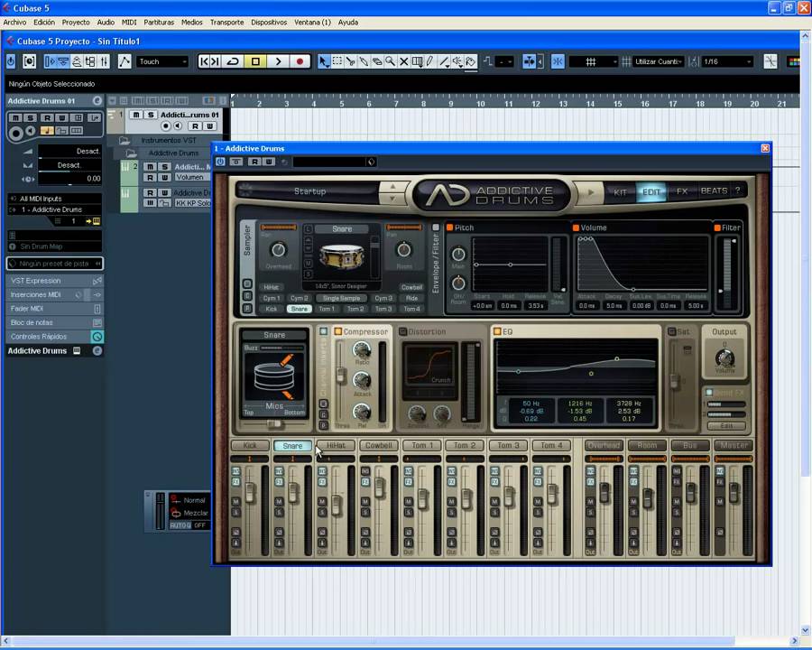Select the Zoom magnifier tool
Image resolution: width=812 pixels, height=650 pixels.
pos(391,61)
